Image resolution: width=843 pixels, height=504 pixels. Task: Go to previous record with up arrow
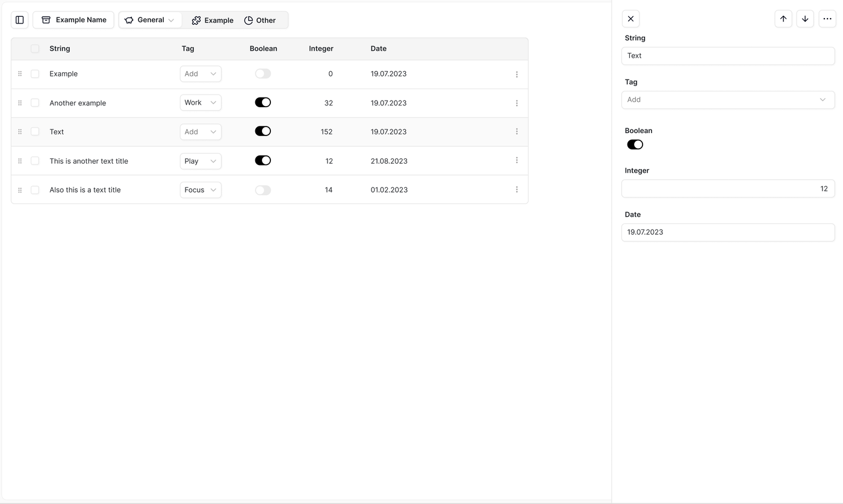[783, 19]
